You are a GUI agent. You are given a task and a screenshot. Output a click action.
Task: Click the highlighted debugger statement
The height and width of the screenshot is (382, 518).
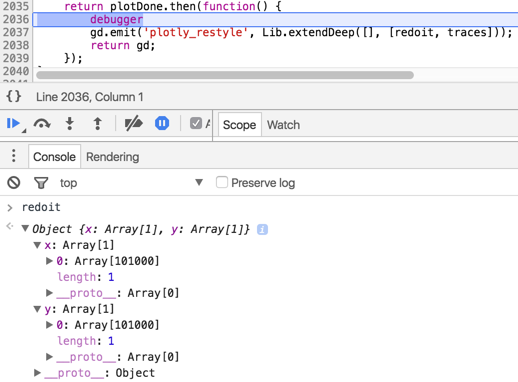click(x=116, y=19)
